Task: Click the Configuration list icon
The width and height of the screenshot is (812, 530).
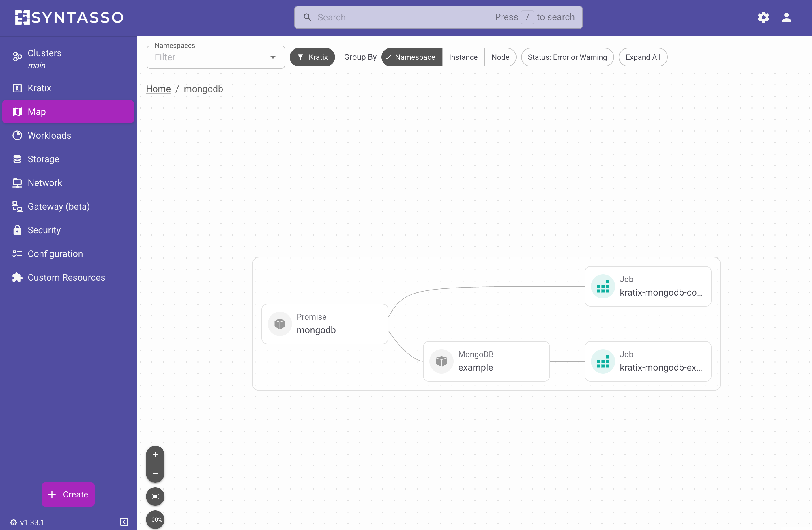Action: coord(17,254)
